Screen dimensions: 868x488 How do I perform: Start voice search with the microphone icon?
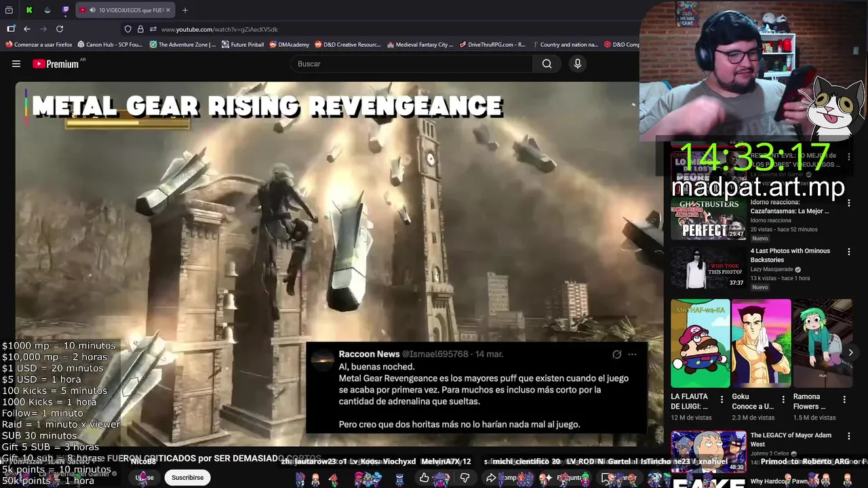(578, 64)
